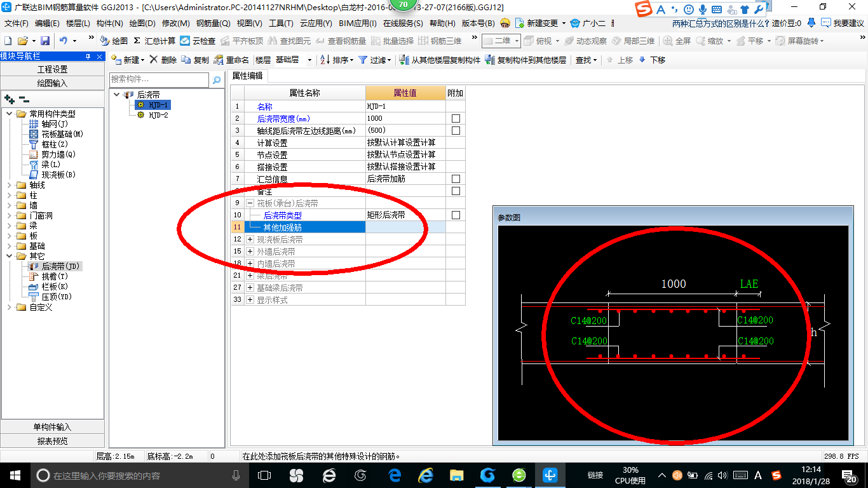
Task: Expand the 基础梁后浇带 group
Action: 250,288
